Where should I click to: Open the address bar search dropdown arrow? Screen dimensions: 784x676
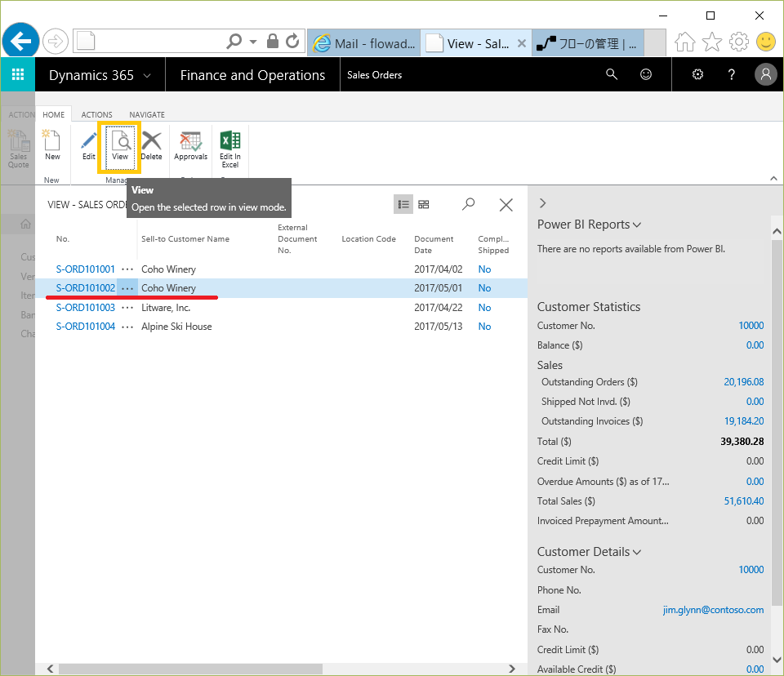click(253, 42)
